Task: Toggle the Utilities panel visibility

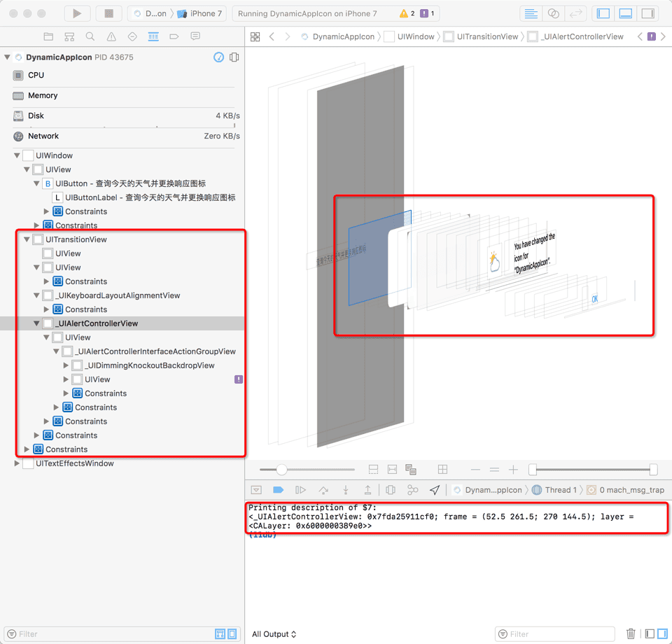Action: tap(647, 14)
